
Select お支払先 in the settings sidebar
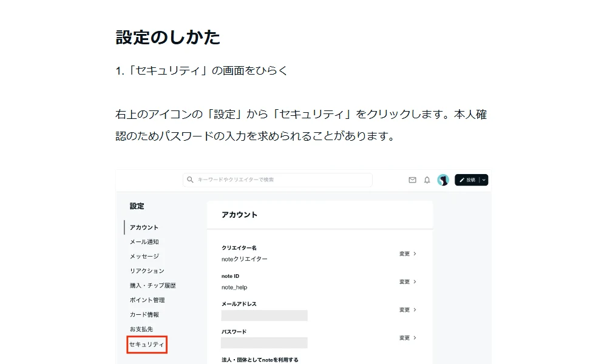(141, 329)
